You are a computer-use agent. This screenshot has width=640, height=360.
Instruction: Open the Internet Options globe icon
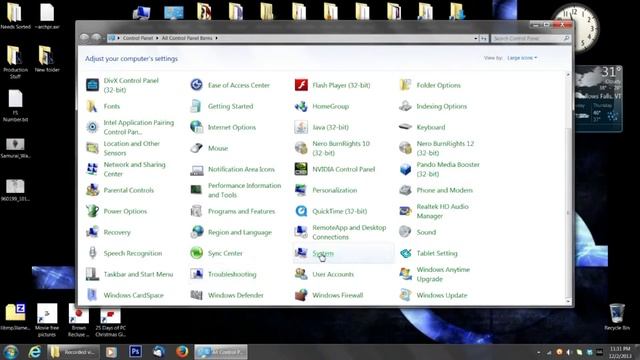coord(197,127)
